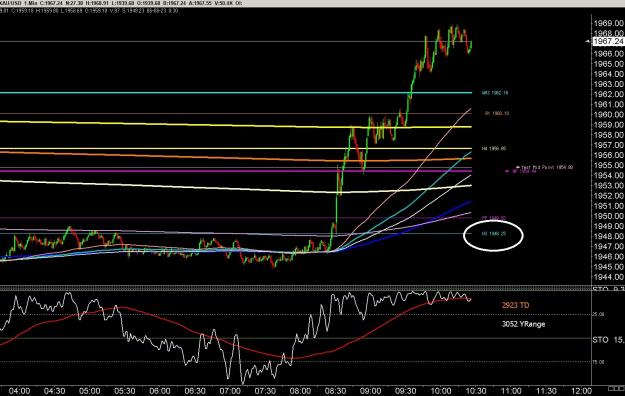Select the MR3 1962.18 level label

495,93
